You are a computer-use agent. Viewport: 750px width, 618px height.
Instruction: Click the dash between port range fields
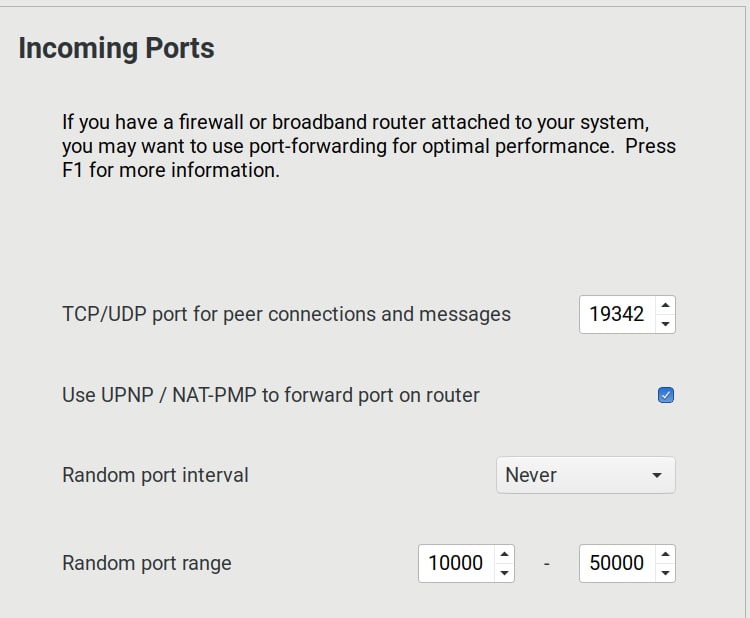point(547,564)
